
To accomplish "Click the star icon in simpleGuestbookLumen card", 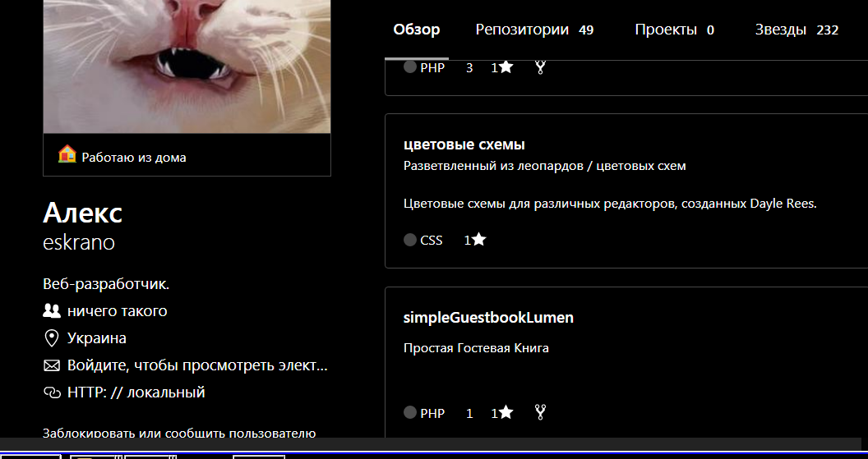I will coord(506,412).
